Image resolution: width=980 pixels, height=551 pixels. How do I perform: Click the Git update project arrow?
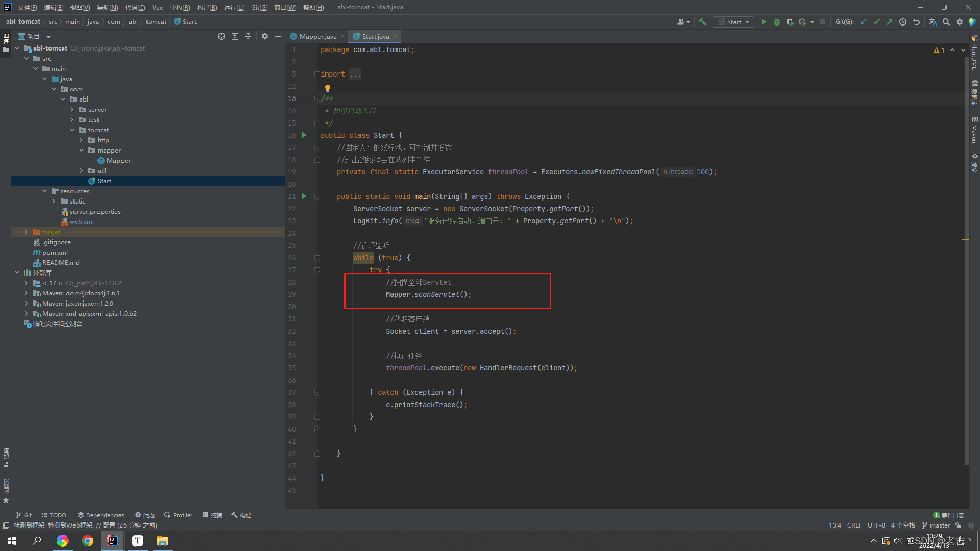[863, 22]
